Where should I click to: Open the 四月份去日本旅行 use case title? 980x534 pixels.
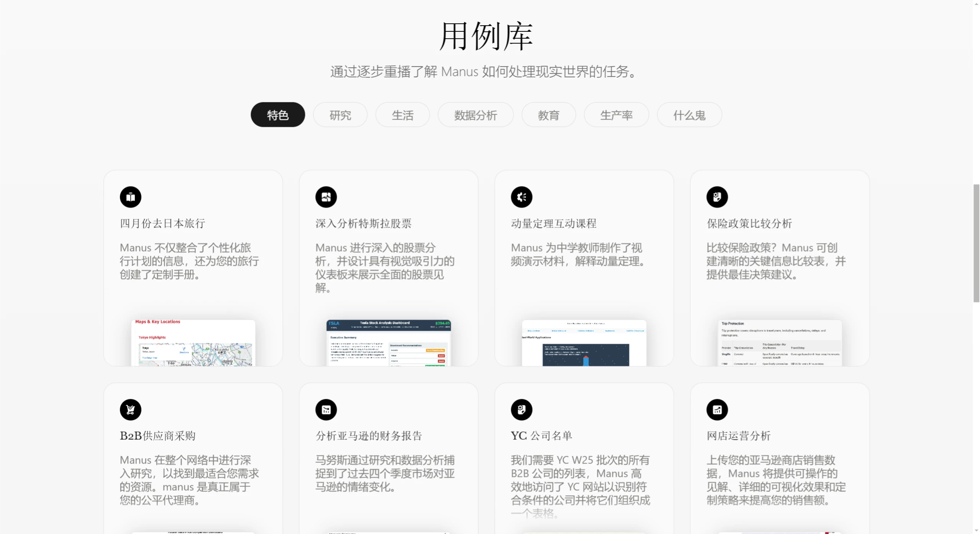tap(162, 223)
